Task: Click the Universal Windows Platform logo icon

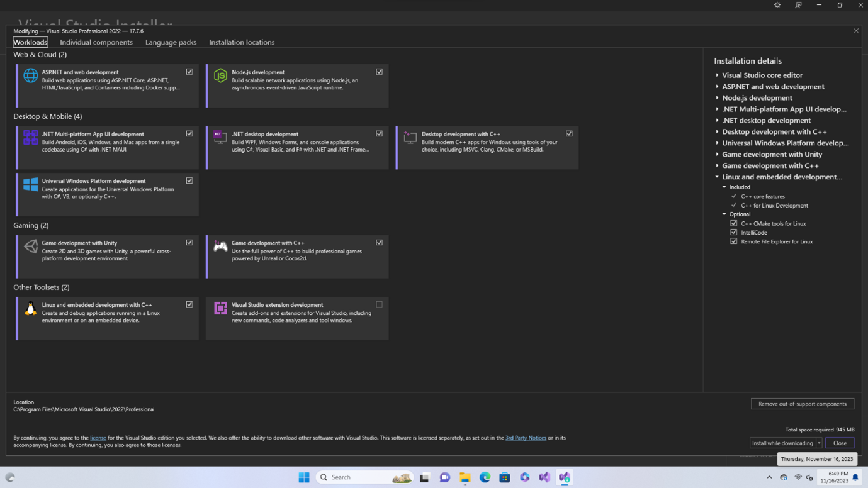Action: [x=30, y=184]
